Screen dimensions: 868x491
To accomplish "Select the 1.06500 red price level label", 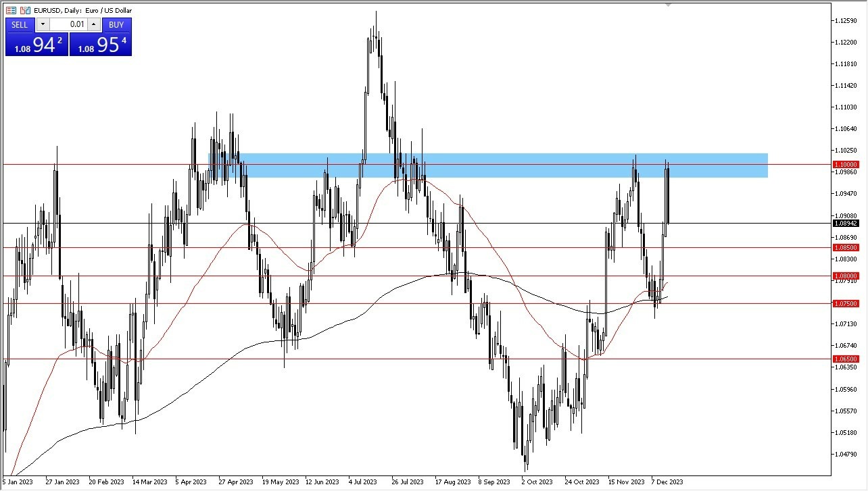I will [846, 359].
